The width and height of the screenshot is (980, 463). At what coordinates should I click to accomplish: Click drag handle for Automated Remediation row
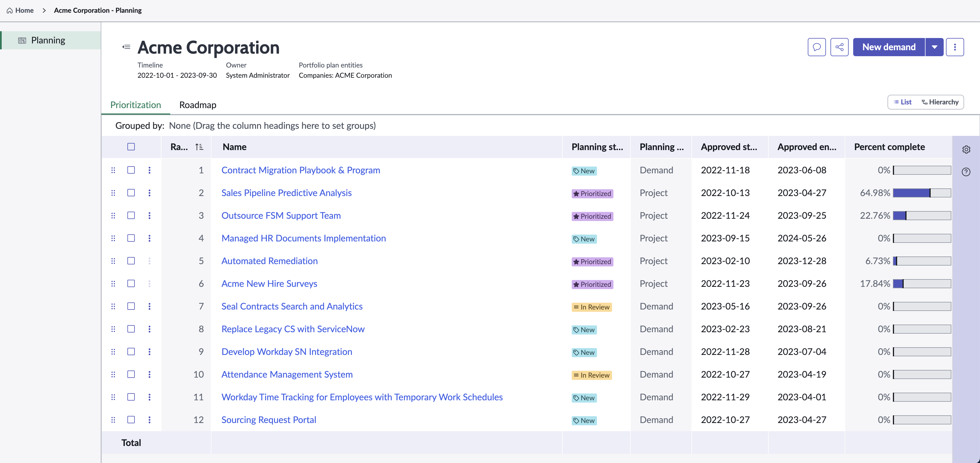(x=113, y=261)
